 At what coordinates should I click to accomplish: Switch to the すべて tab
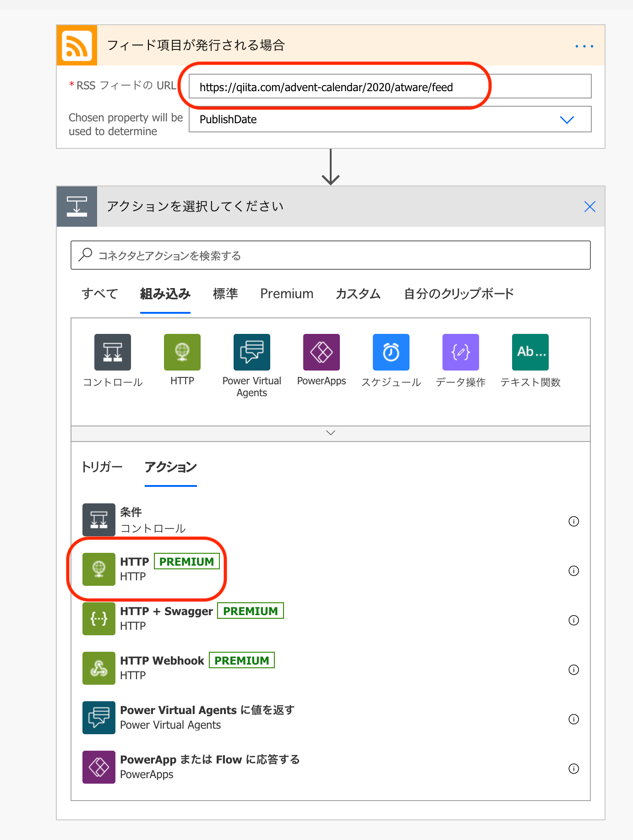click(x=100, y=294)
